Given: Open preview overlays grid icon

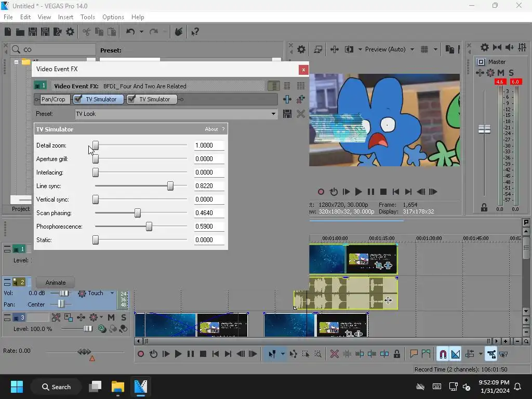Looking at the screenshot, I should pyautogui.click(x=424, y=49).
